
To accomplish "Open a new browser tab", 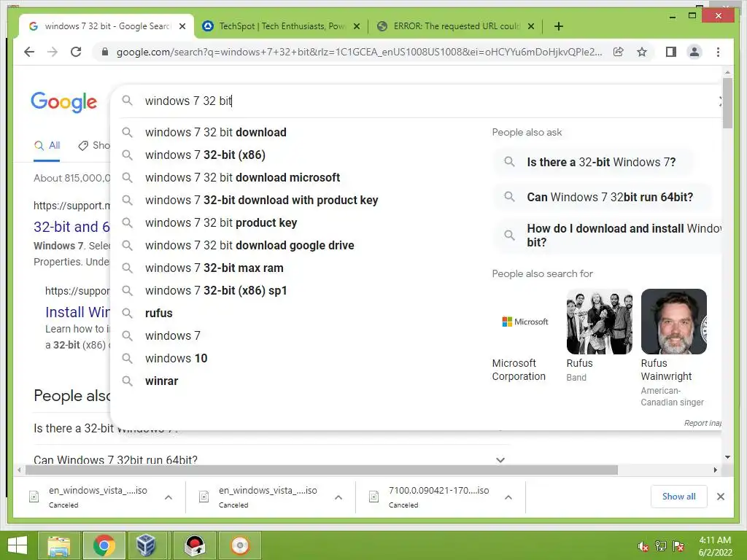I will pyautogui.click(x=559, y=26).
